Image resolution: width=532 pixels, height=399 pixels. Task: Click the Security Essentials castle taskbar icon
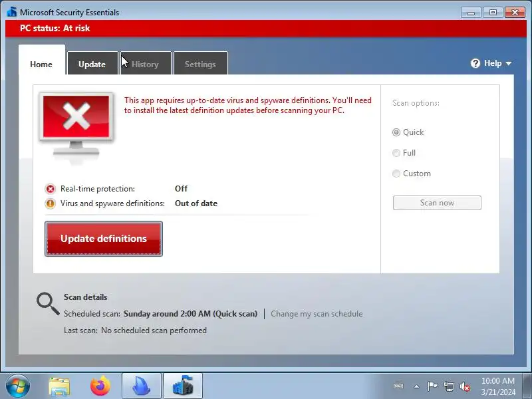pyautogui.click(x=183, y=386)
